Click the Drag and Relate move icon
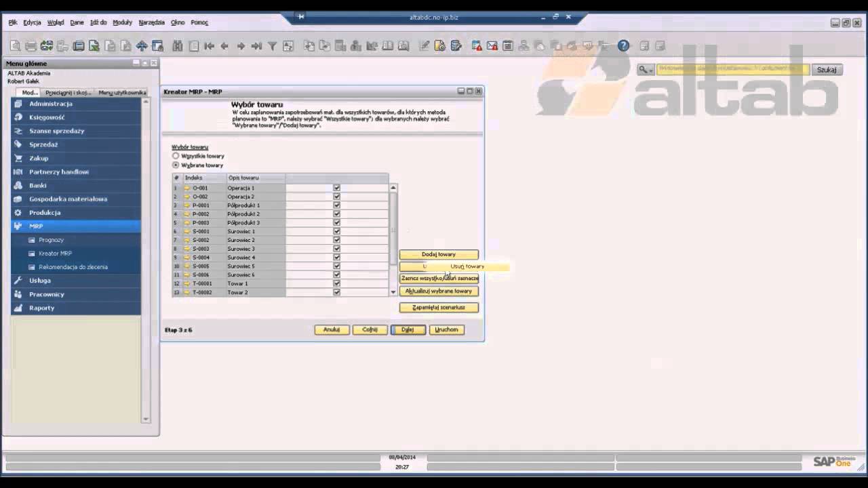Viewport: 868px width, 488px height. pos(142,46)
